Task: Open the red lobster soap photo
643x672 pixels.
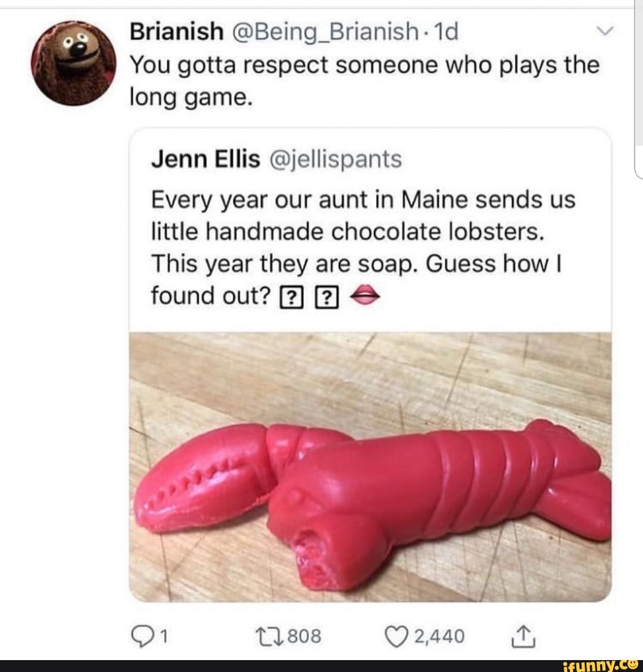Action: tap(369, 468)
